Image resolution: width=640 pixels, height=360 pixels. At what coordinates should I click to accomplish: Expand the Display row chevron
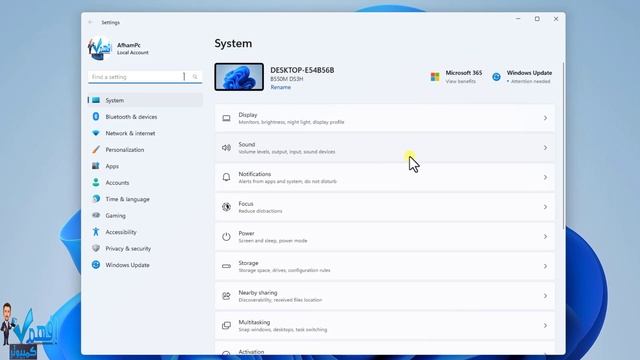pyautogui.click(x=545, y=118)
